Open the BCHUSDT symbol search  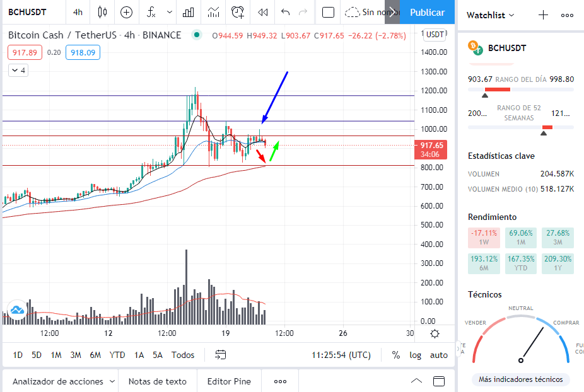(x=27, y=12)
